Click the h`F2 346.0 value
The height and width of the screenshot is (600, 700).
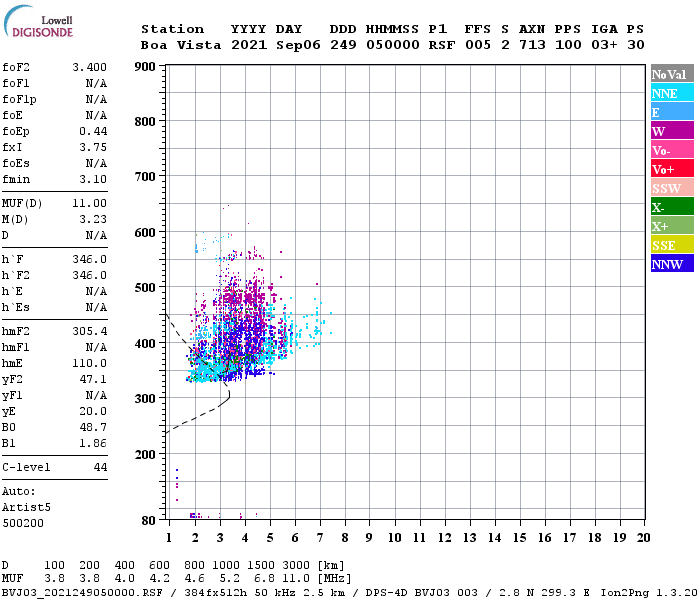(x=89, y=275)
